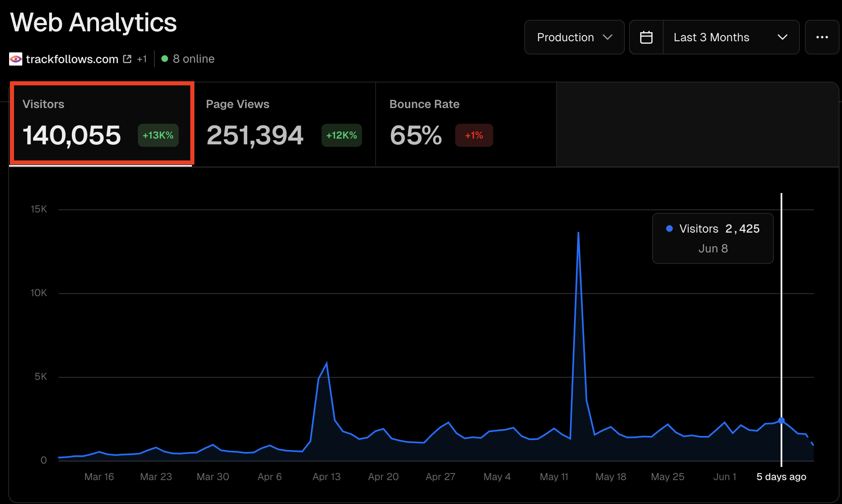Click the calendar icon button

(x=646, y=37)
